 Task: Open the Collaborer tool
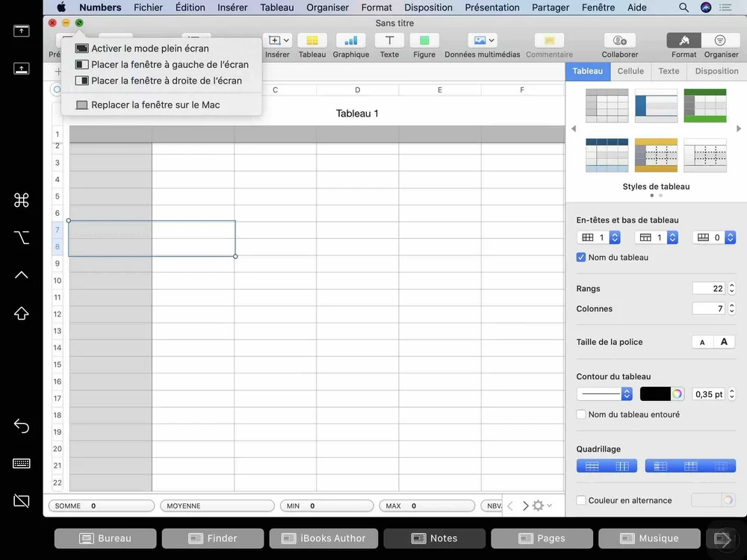coord(619,41)
